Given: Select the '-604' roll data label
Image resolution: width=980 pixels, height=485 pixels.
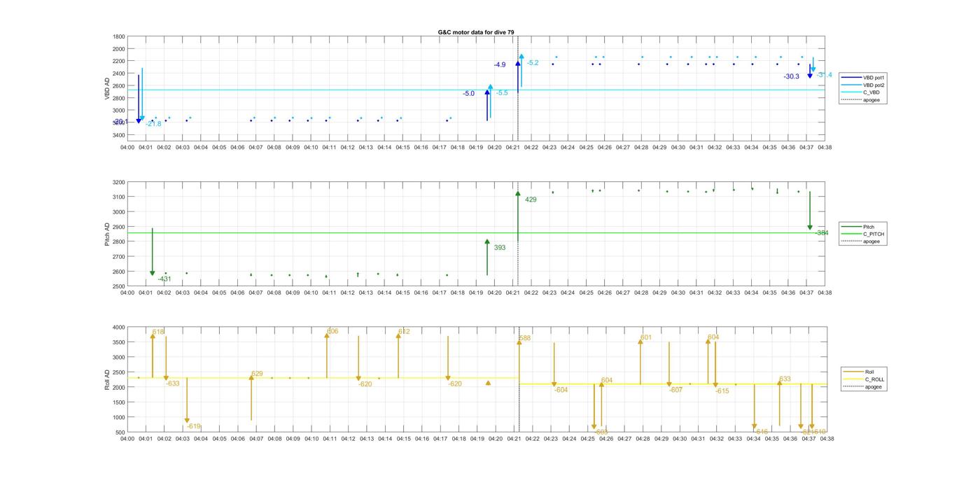Looking at the screenshot, I should click(x=561, y=391).
